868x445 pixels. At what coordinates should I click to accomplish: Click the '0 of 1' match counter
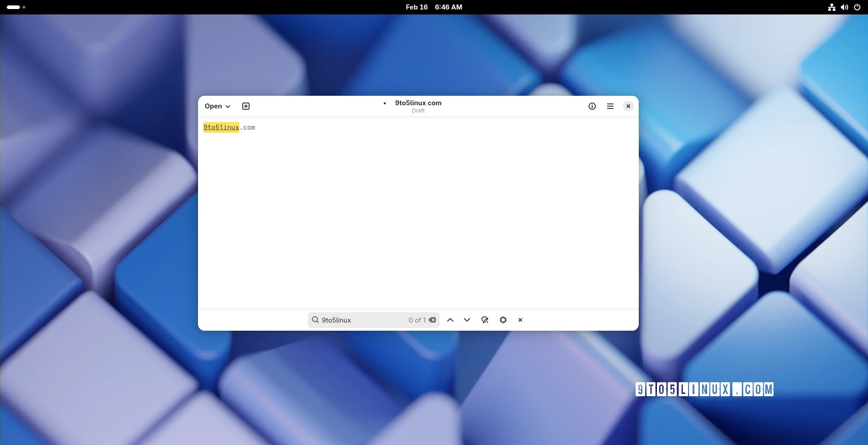(417, 320)
